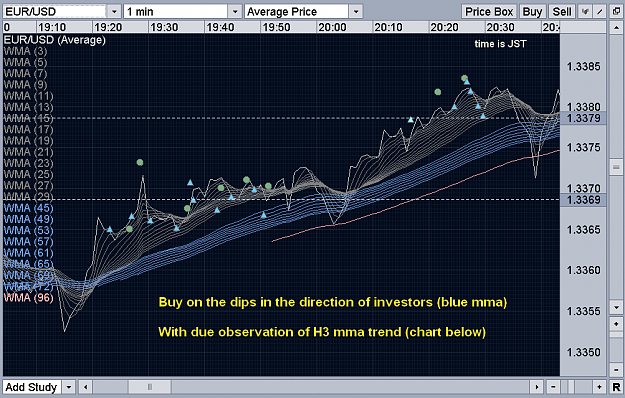The image size is (625, 398).
Task: Click the WMA (13) legend label
Action: tap(28, 107)
